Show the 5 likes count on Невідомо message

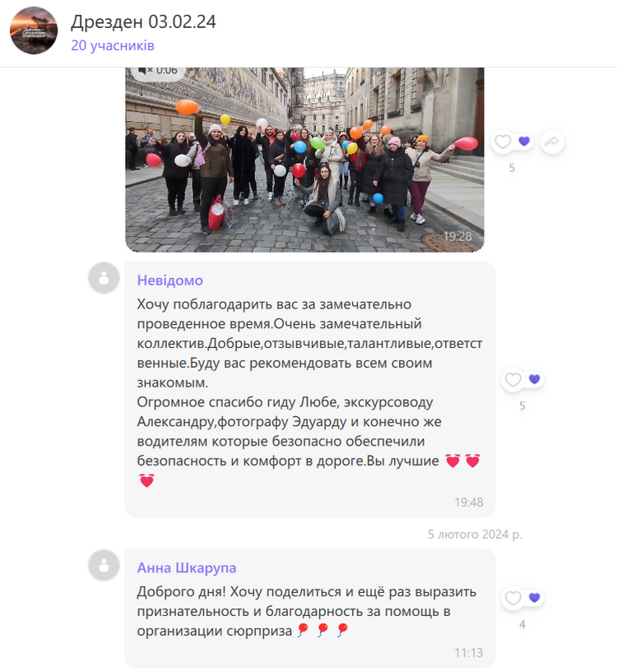[x=522, y=406]
